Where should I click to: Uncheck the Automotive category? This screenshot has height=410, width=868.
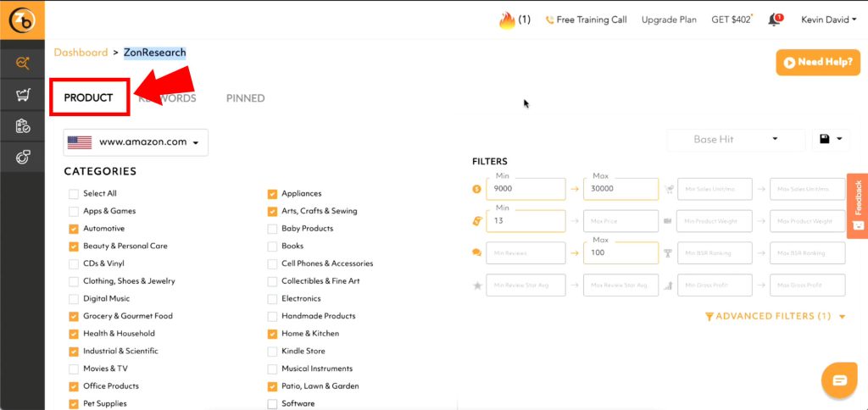point(74,229)
